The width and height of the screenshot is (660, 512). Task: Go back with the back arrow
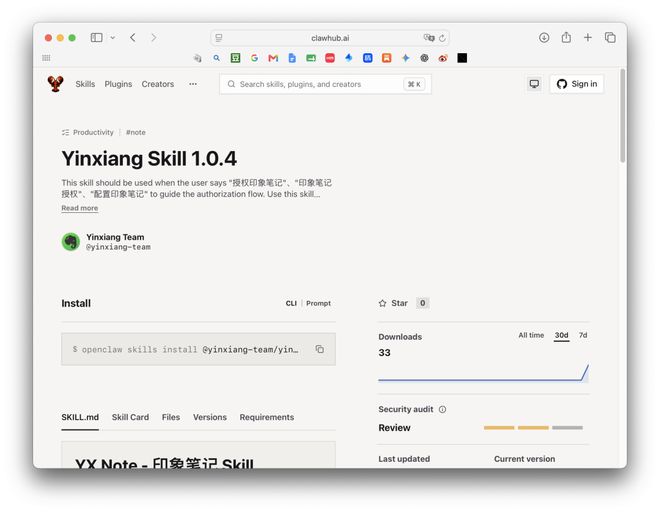tap(133, 38)
